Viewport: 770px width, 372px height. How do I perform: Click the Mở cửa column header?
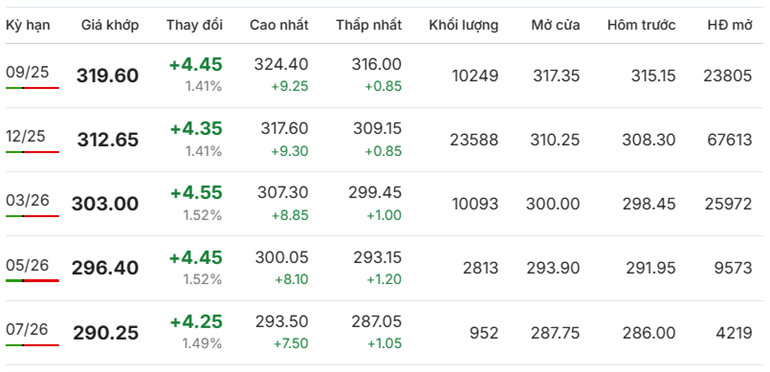(555, 26)
